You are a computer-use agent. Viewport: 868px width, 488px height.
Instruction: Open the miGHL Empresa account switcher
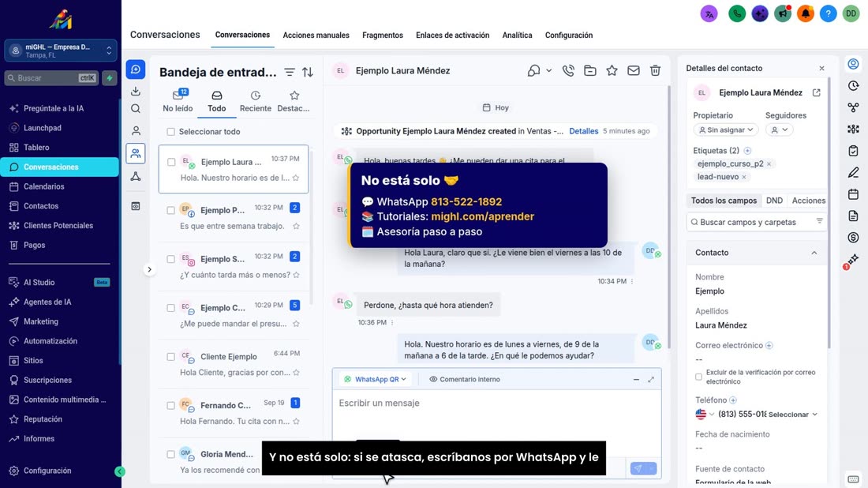pyautogui.click(x=61, y=51)
